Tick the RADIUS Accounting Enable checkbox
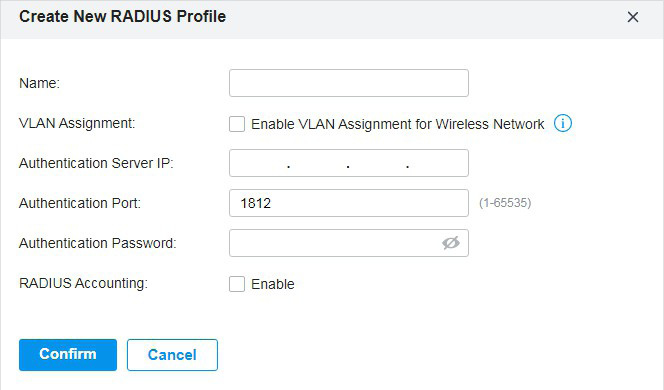664x390 pixels. pyautogui.click(x=237, y=284)
